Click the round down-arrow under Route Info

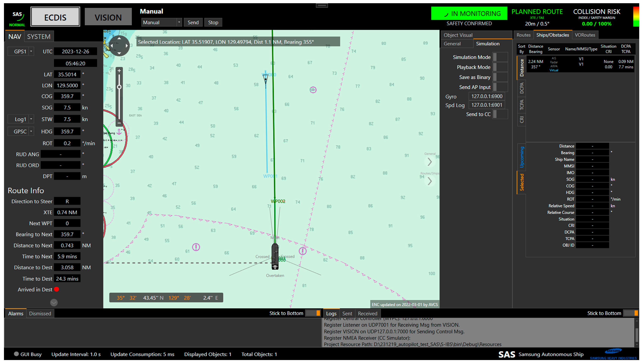[54, 302]
